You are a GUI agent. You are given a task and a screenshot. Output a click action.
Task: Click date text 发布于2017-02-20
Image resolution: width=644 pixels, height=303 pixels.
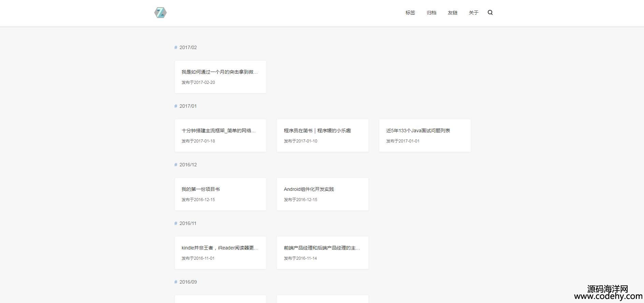pyautogui.click(x=198, y=82)
